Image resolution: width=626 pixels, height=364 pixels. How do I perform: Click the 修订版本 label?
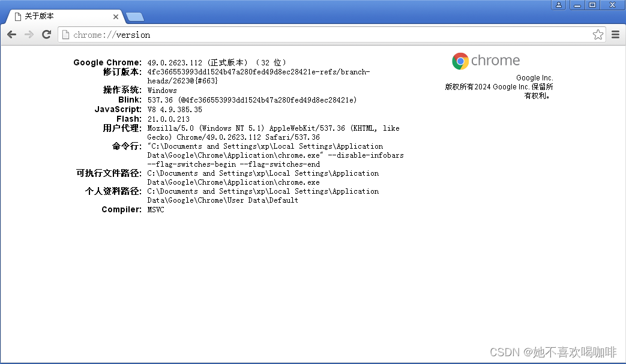(x=122, y=72)
